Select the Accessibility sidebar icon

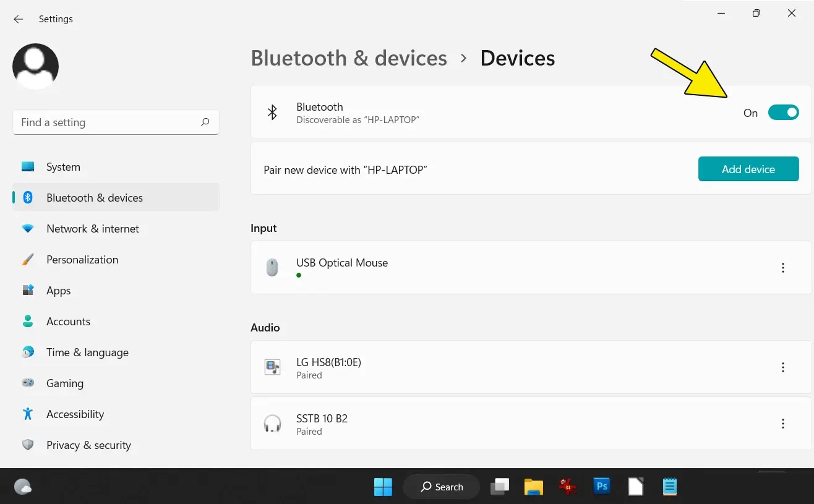pos(28,414)
